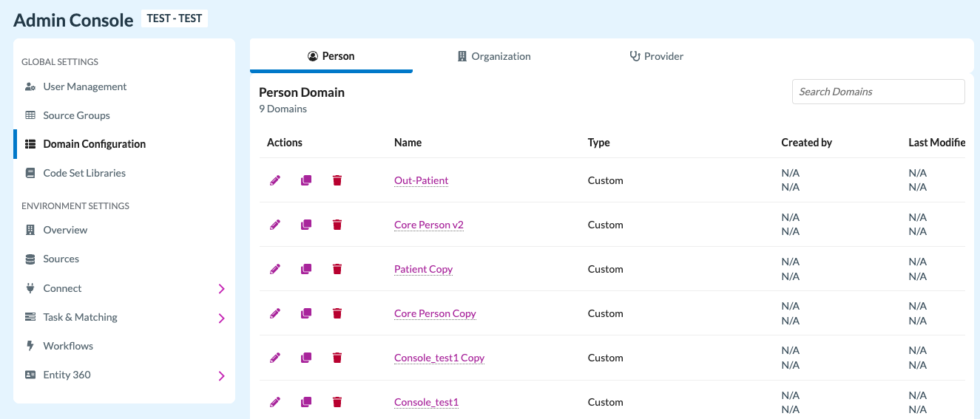This screenshot has width=980, height=419.
Task: Edit the Console_test1 domain
Action: [275, 402]
